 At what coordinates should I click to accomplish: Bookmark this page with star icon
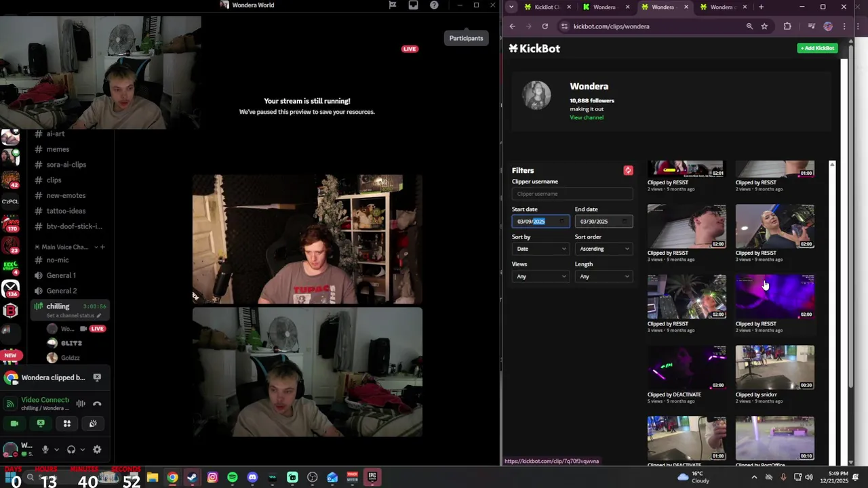point(764,26)
